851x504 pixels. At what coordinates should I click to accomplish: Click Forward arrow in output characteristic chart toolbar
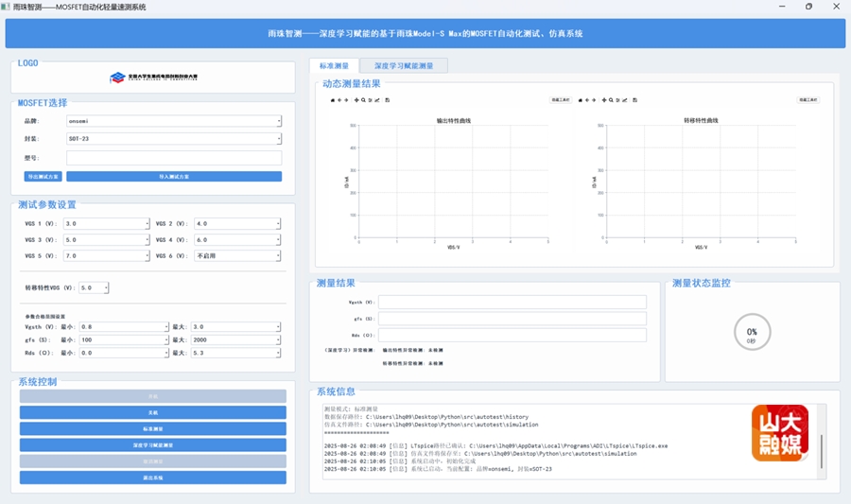click(346, 100)
